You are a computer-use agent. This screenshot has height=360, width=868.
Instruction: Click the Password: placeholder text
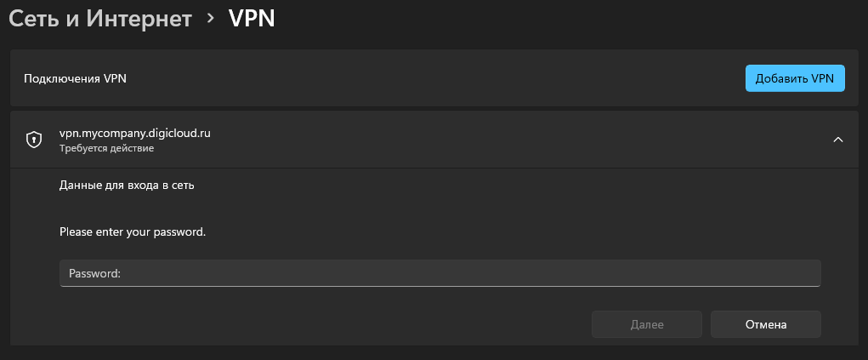click(x=95, y=273)
